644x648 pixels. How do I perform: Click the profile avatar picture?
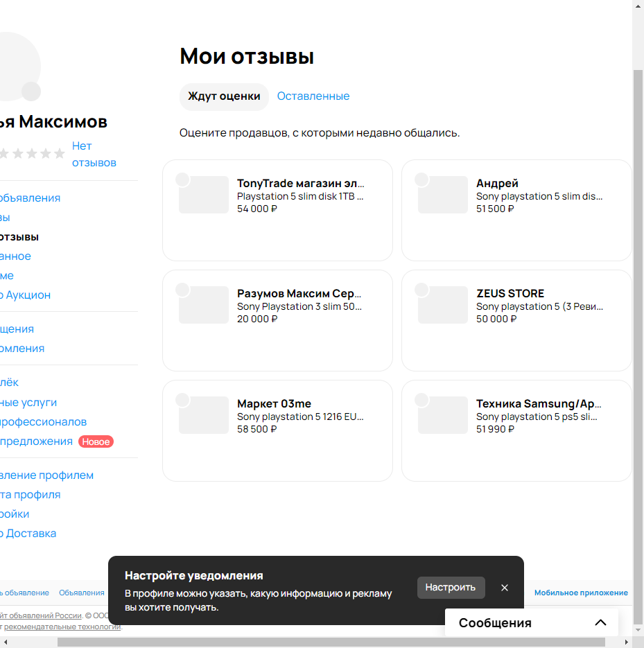click(19, 66)
